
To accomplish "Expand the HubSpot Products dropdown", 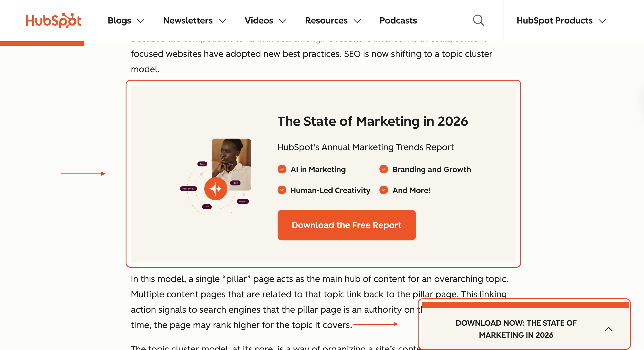I will pyautogui.click(x=561, y=20).
